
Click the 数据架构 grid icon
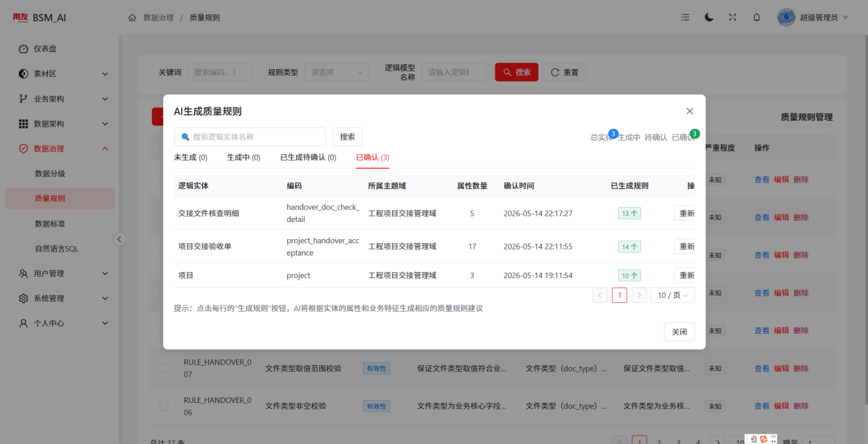23,123
